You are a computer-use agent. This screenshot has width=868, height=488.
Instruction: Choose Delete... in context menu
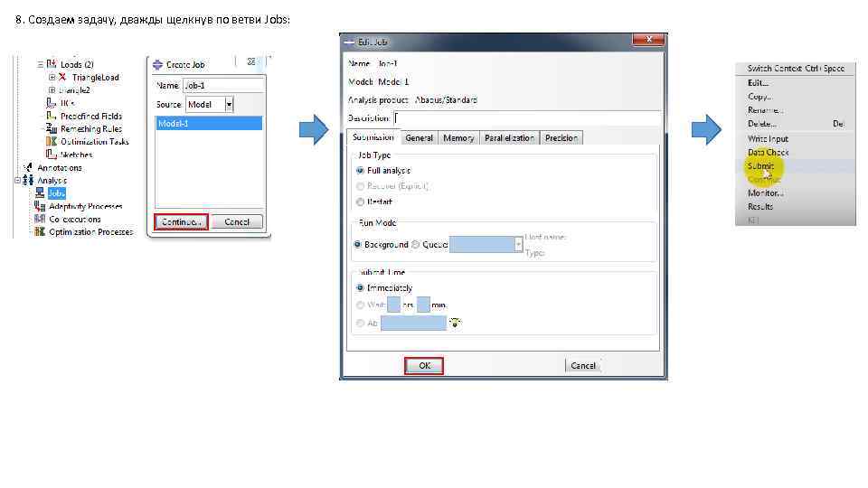coord(796,124)
